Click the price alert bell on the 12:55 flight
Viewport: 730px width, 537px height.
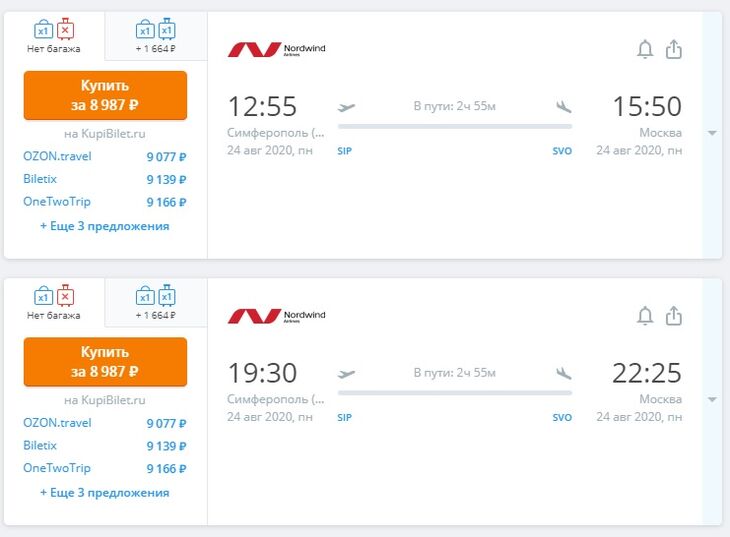(x=645, y=49)
